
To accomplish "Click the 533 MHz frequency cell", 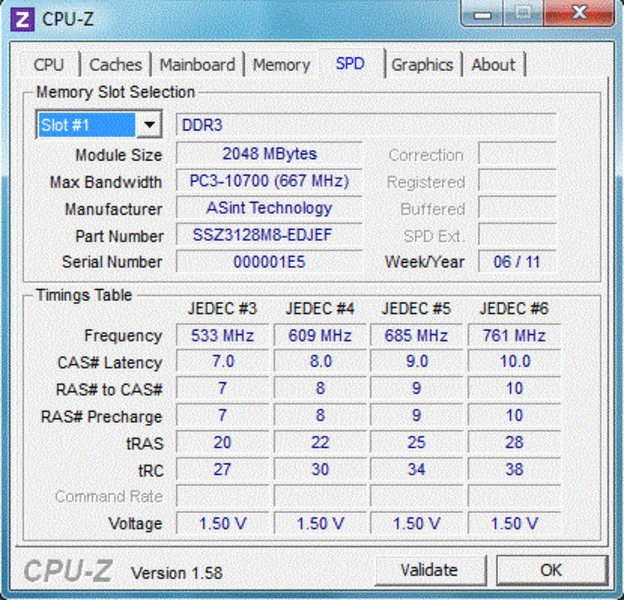I will [222, 335].
